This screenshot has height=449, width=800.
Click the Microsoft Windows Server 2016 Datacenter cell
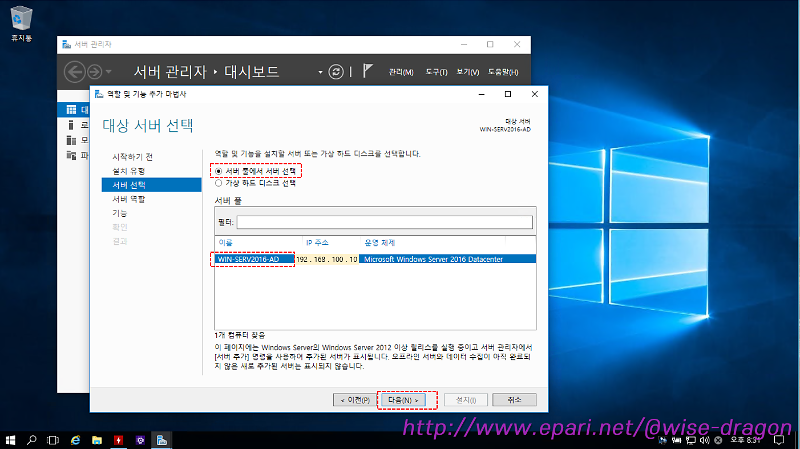[433, 259]
